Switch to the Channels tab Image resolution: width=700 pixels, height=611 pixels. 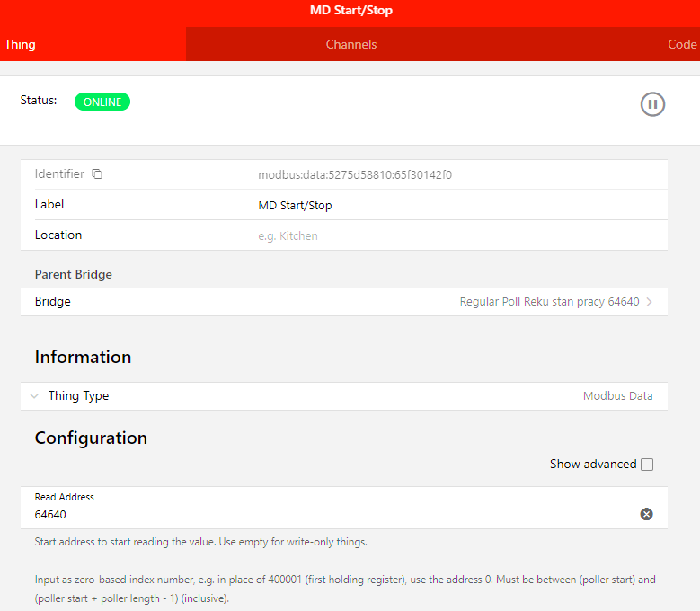tap(351, 44)
